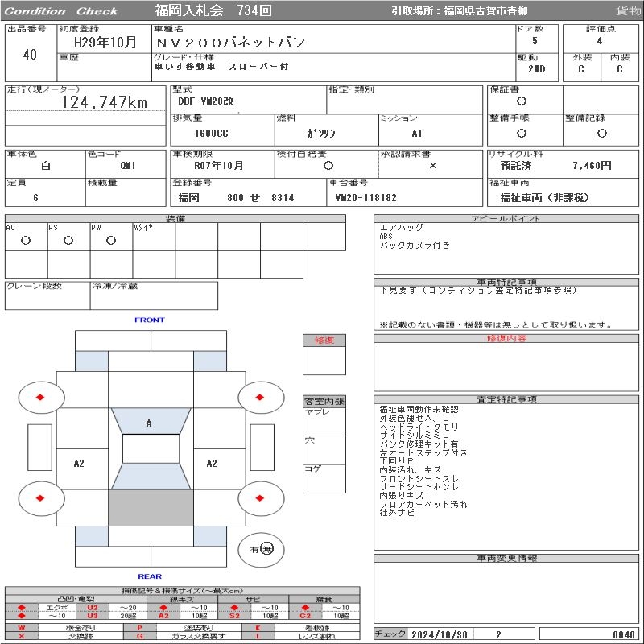Click the X legend code for 交換跡

[x=22, y=636]
